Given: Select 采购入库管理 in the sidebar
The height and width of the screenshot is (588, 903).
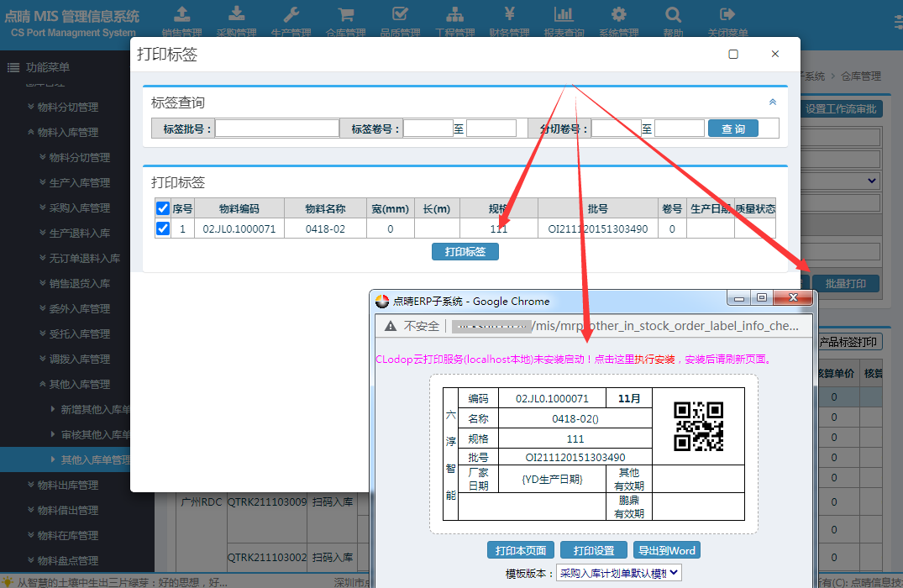Looking at the screenshot, I should pos(79,207).
